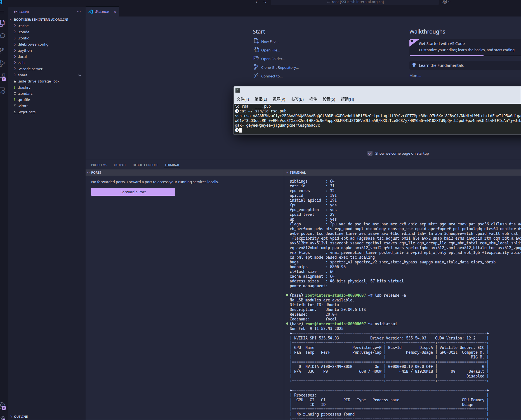Switch to the DEBUG CONSOLE tab
This screenshot has height=420, width=521.
pyautogui.click(x=145, y=165)
